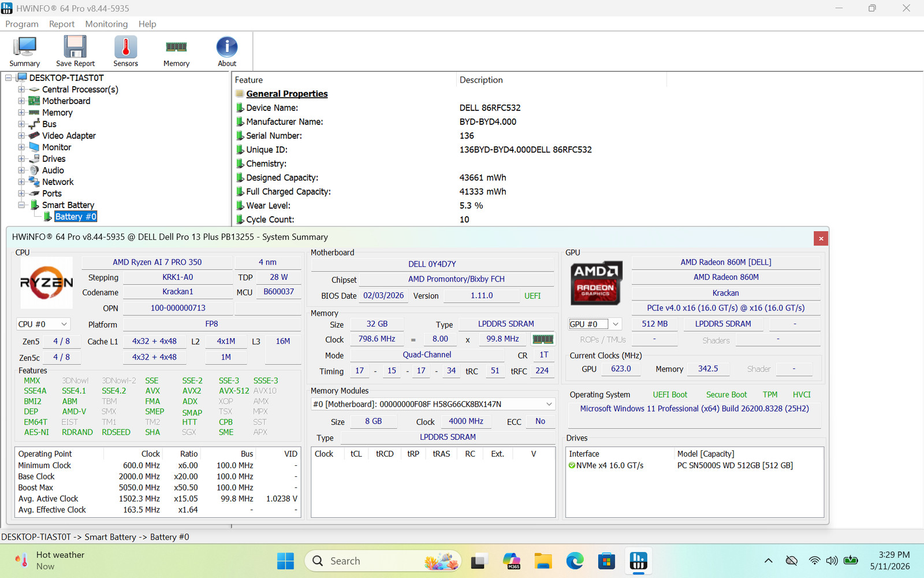This screenshot has width=924, height=578.
Task: Open the Report menu
Action: [62, 24]
